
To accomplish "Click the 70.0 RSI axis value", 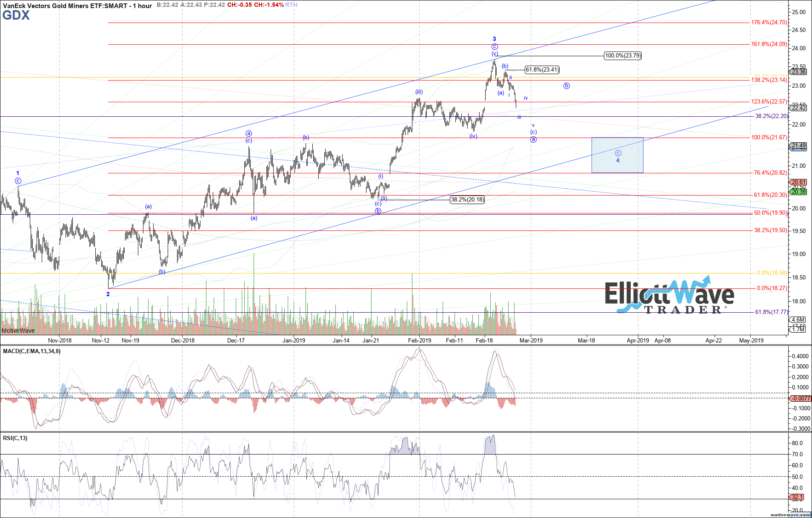I will pos(797,455).
